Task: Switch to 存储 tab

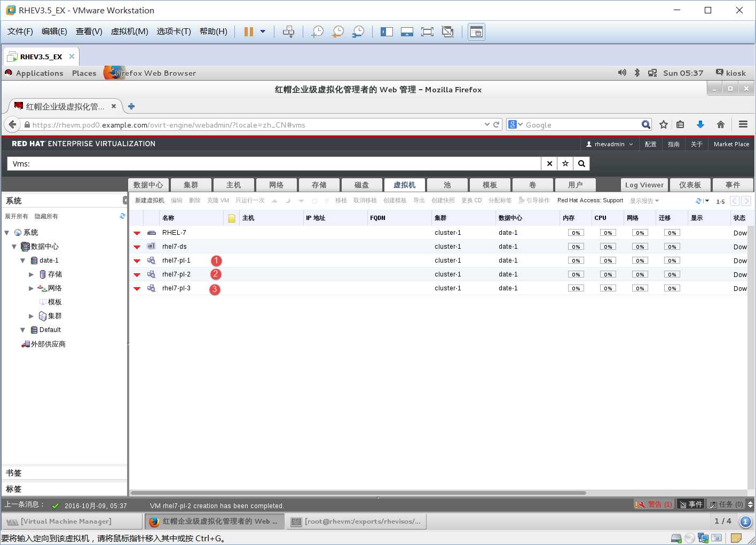Action: tap(319, 185)
